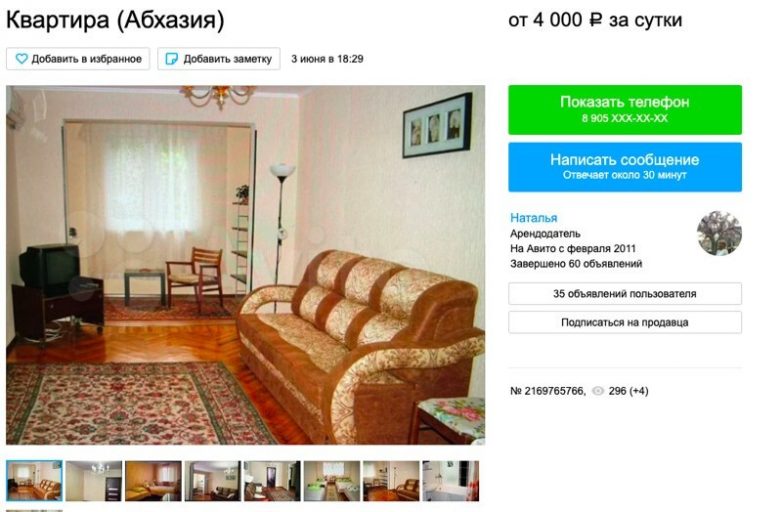Select seventh thumbnail with floor lamp
Screen dimensions: 782x512
click(x=391, y=481)
